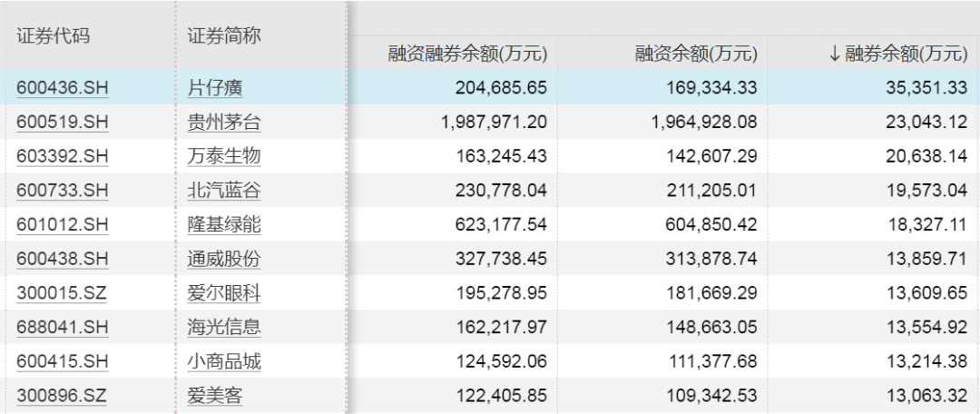Click the 603392.SH code link

point(62,156)
